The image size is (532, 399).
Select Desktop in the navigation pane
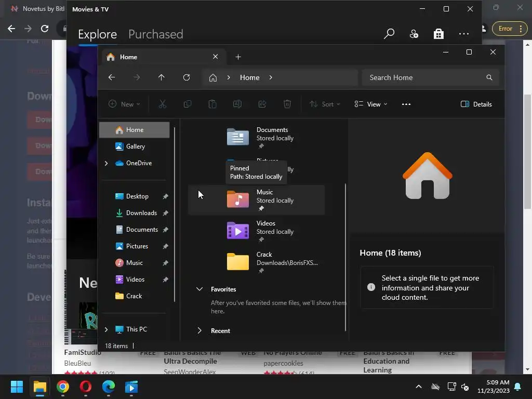(x=135, y=196)
